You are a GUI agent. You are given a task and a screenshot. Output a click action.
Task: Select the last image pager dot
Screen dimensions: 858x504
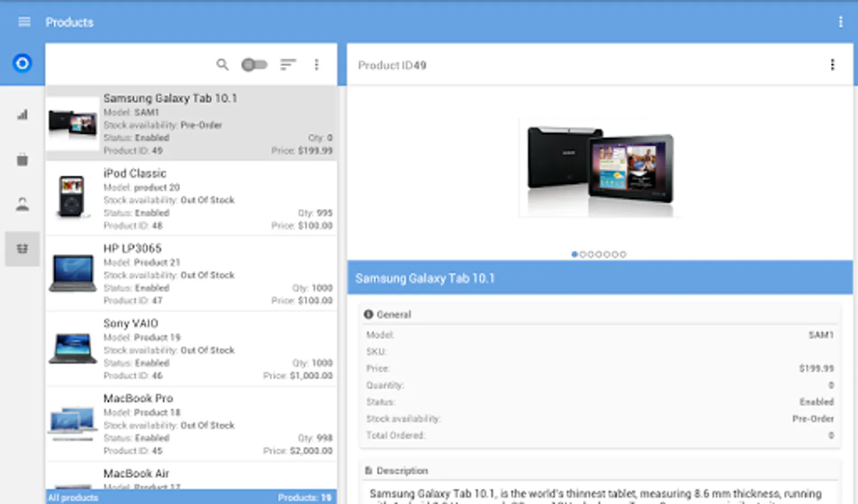[x=623, y=254]
